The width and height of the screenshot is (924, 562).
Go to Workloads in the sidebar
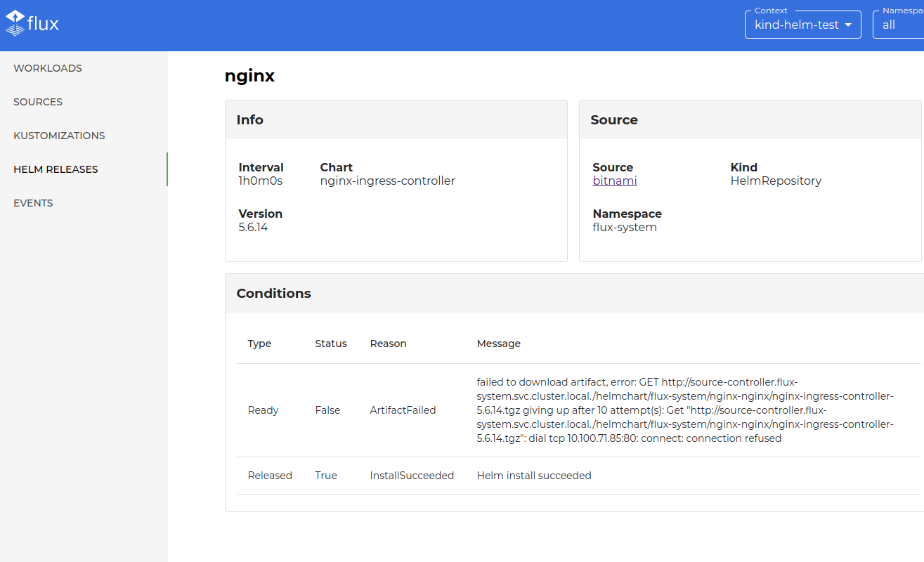[48, 68]
